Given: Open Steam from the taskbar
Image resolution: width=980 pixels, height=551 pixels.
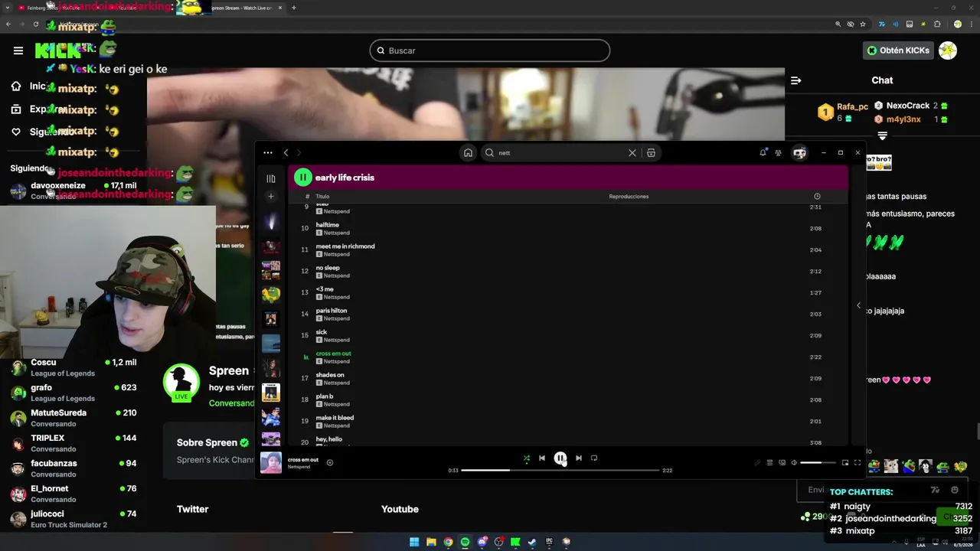Looking at the screenshot, I should 532,542.
